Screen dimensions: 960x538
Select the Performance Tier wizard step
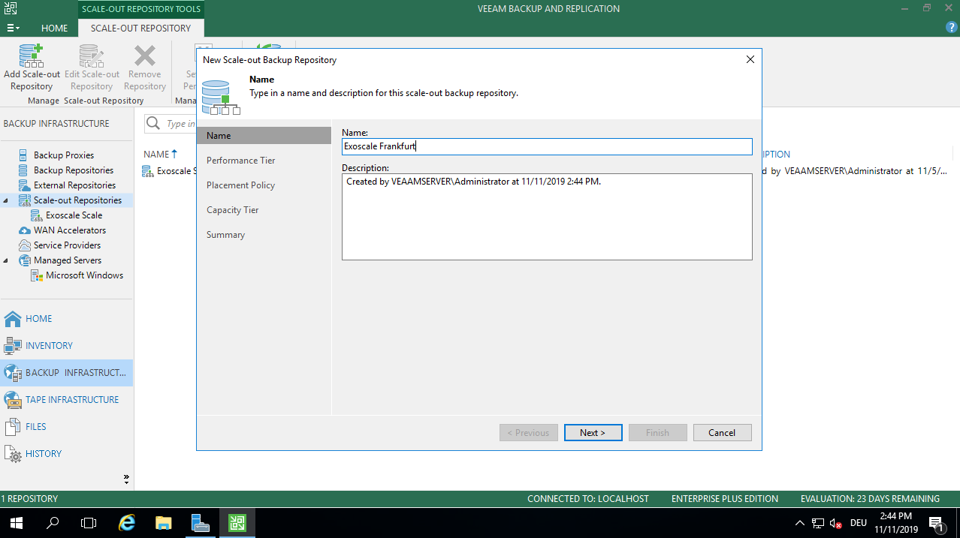(241, 160)
